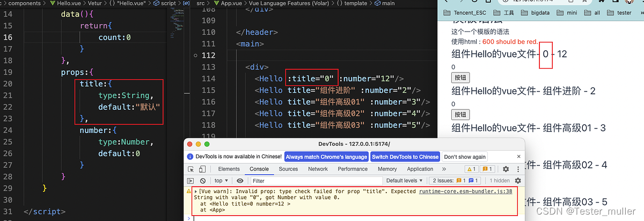Click heading 组件Hello的vue文件- 组件高级01 - 3
This screenshot has height=221, width=644.
(529, 128)
